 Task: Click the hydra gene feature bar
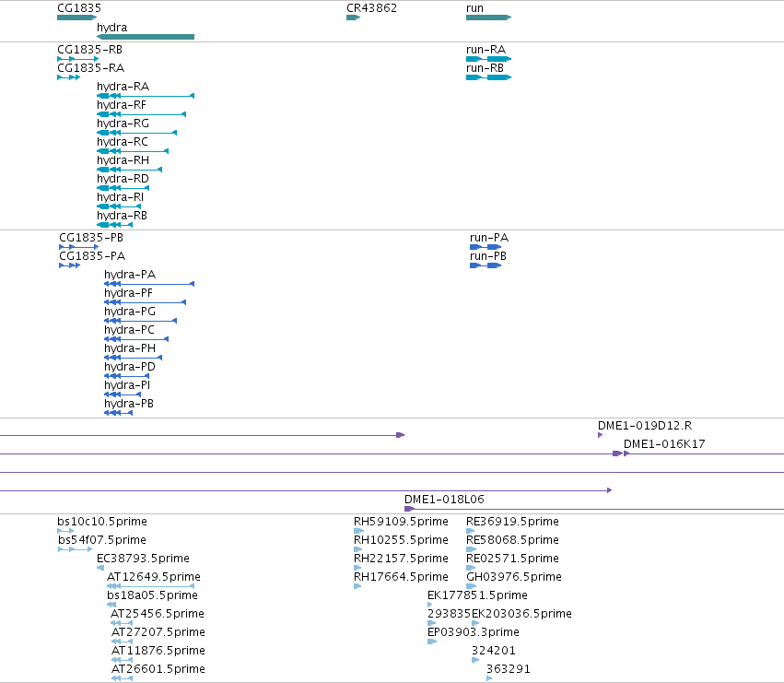coord(146,37)
